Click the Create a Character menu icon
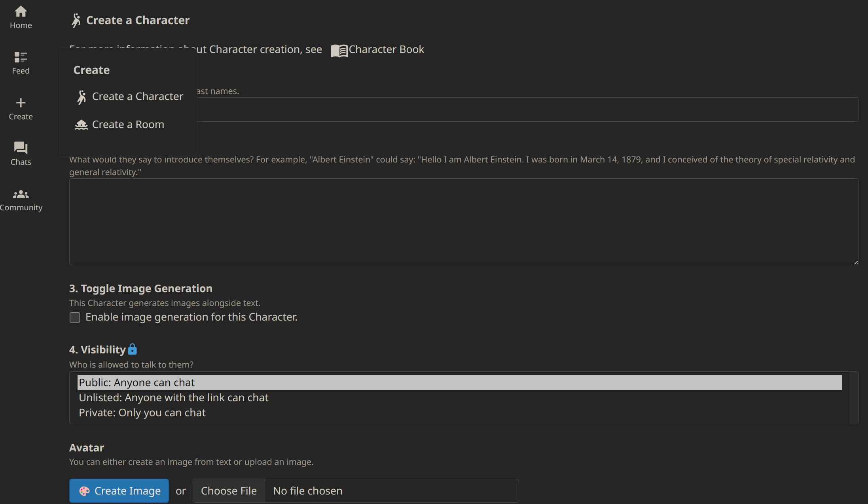Image resolution: width=868 pixels, height=504 pixels. click(81, 96)
